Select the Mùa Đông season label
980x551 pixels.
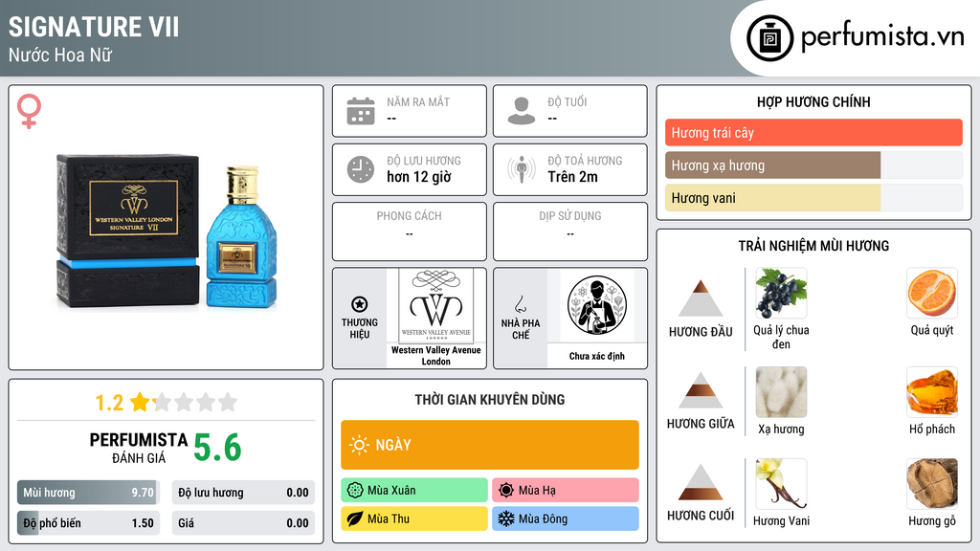coord(543,518)
